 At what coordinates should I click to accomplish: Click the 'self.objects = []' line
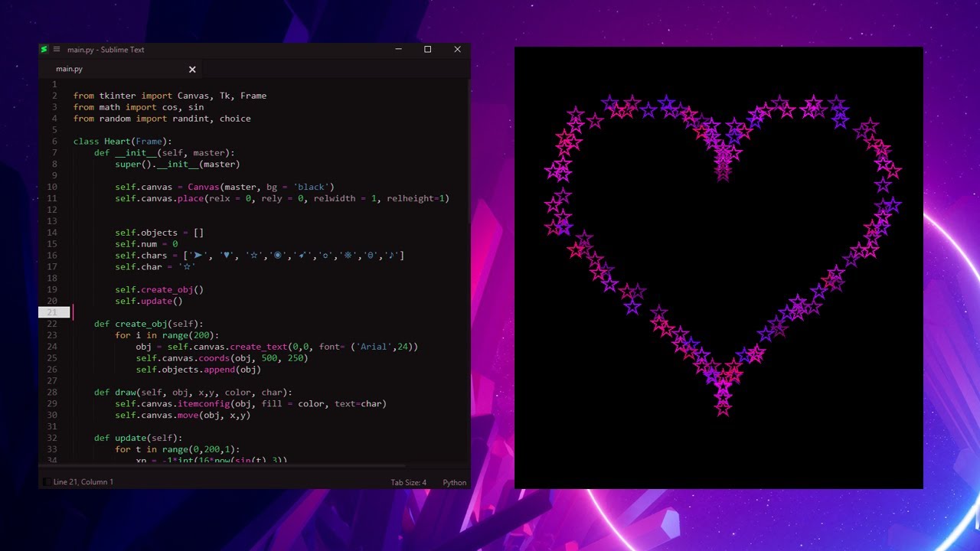(x=159, y=233)
